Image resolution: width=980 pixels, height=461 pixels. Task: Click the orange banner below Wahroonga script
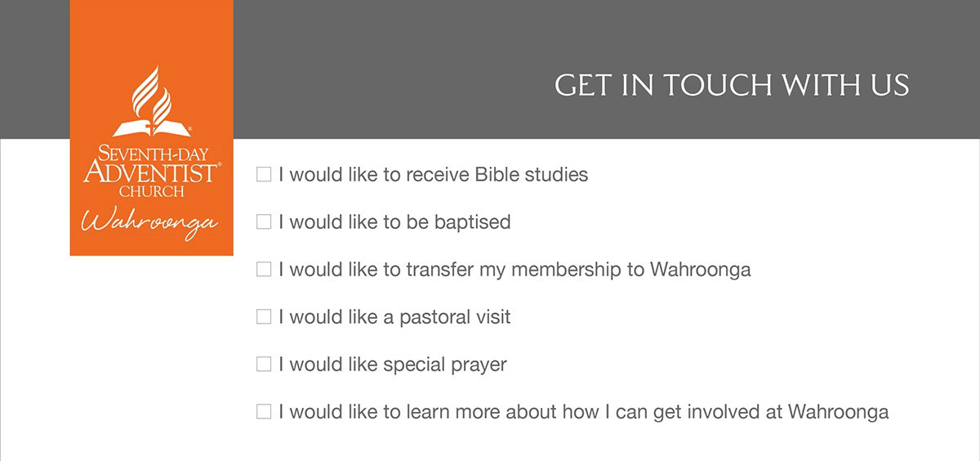151,249
